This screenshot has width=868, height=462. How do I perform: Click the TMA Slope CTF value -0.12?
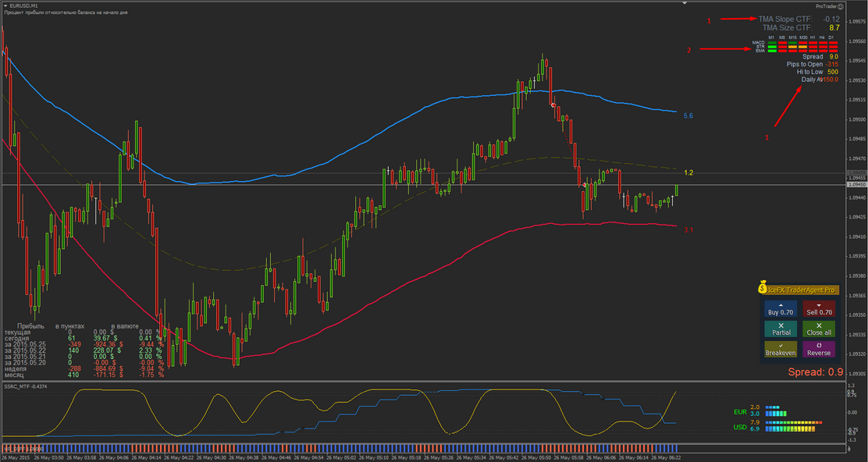click(831, 19)
